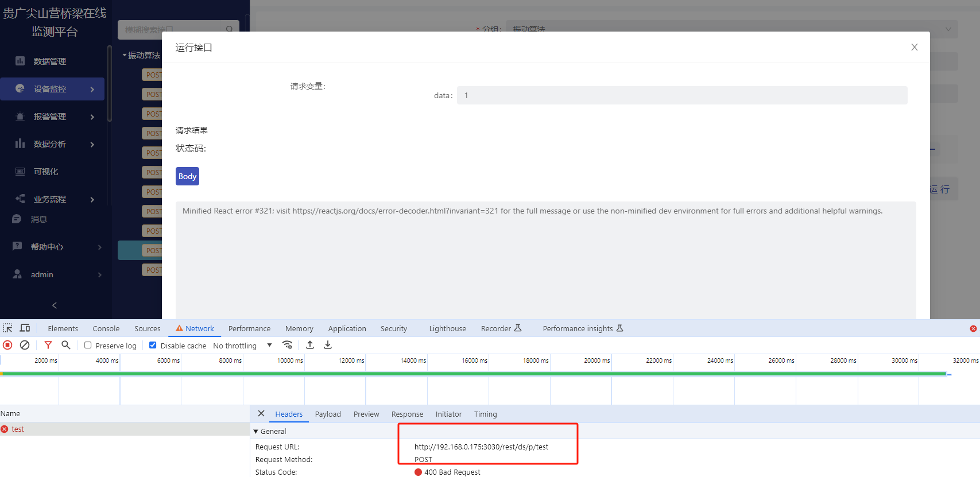The width and height of the screenshot is (980, 477).
Task: Collapse the General headers section
Action: (256, 431)
